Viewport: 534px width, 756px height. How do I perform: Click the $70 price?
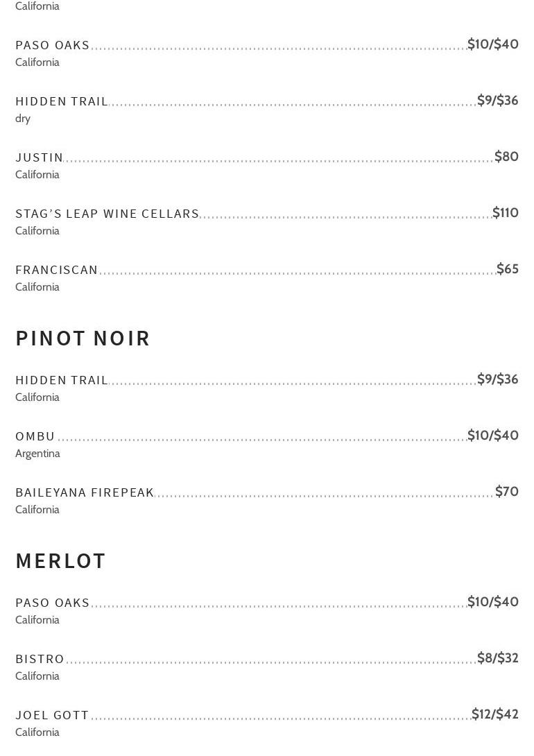506,492
